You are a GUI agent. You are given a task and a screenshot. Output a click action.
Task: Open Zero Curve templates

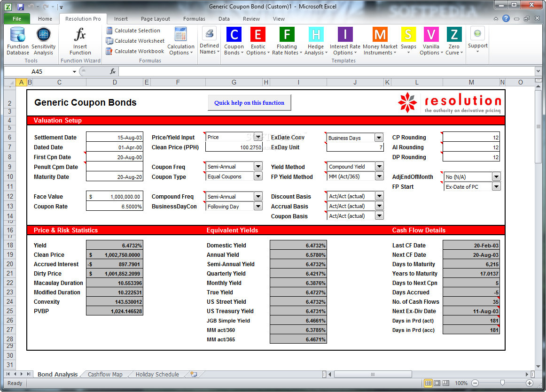click(x=454, y=41)
